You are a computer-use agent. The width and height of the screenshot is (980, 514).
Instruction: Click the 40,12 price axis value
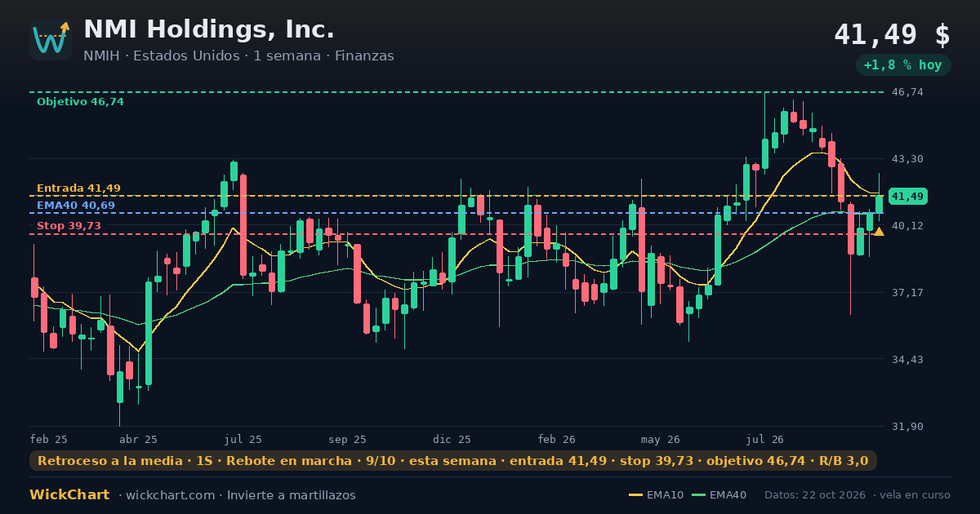(908, 225)
